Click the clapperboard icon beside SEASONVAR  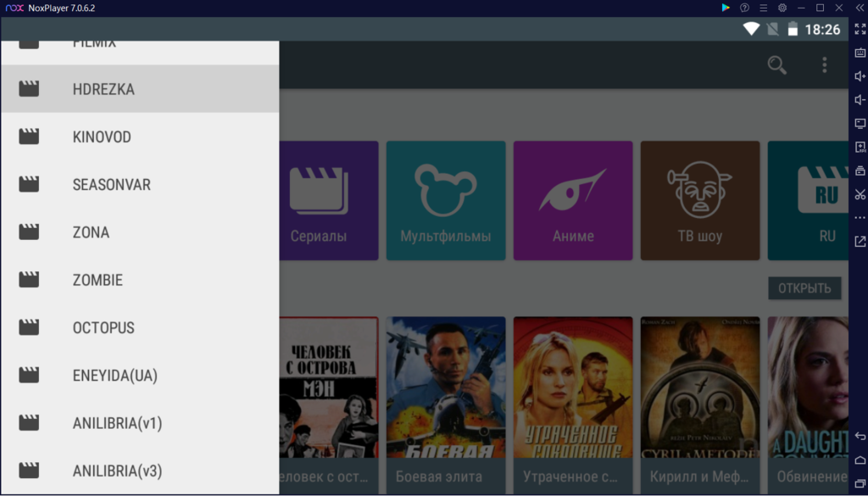(29, 184)
